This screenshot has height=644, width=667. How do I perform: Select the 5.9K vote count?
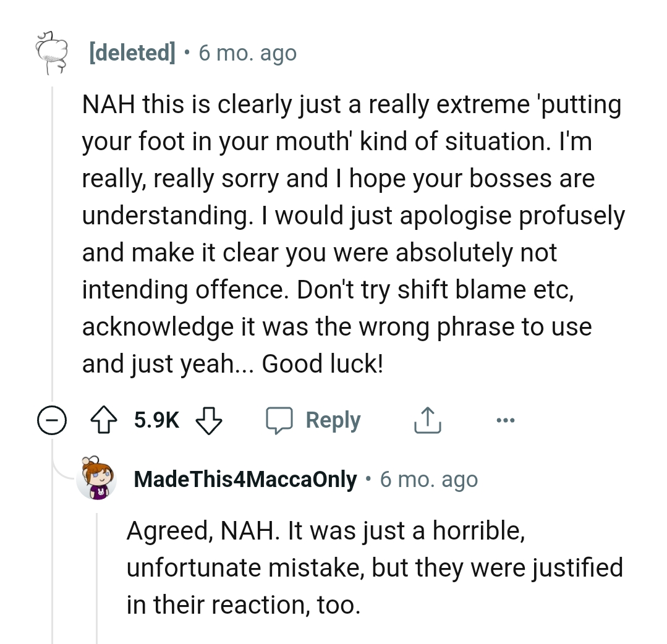point(155,419)
